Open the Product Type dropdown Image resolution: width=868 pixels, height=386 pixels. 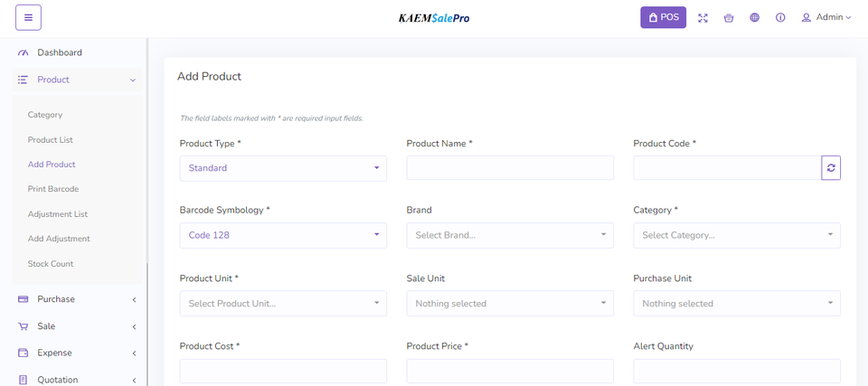pos(283,168)
